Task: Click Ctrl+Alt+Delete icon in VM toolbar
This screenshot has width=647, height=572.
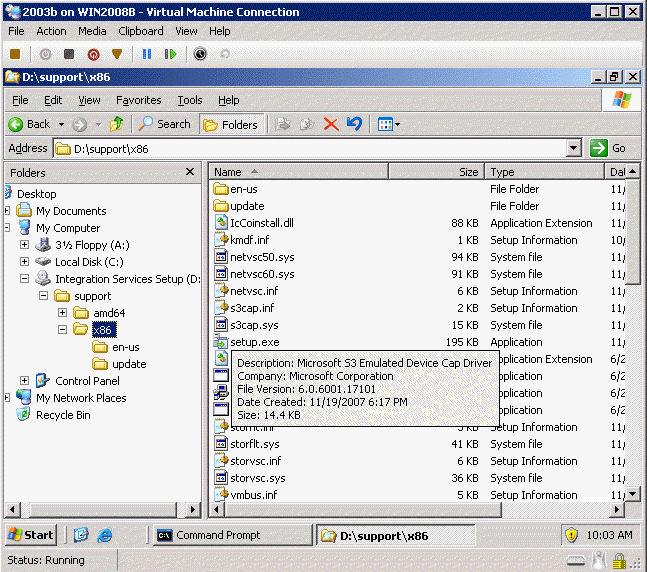Action: 15,54
